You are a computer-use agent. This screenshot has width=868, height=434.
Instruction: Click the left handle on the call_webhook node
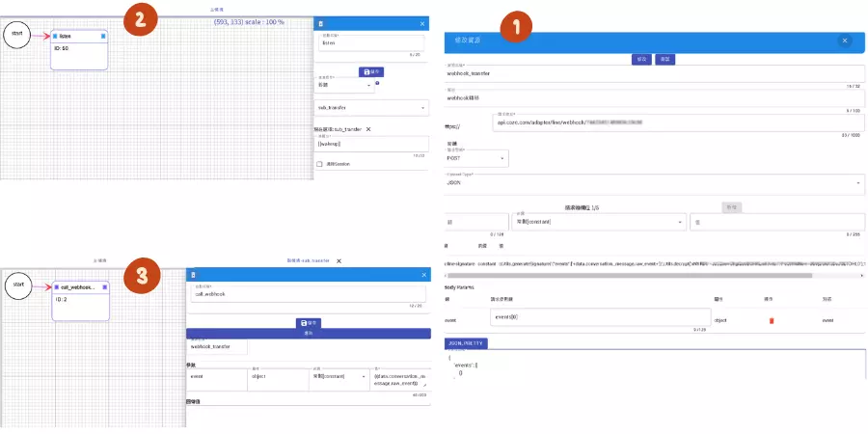(55, 287)
